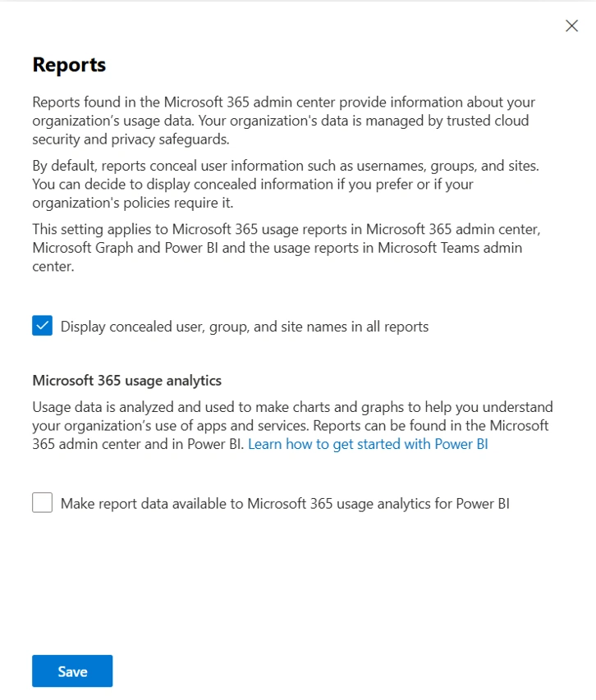The height and width of the screenshot is (700, 596).
Task: Select the 'Reports' panel heading
Action: click(x=69, y=65)
